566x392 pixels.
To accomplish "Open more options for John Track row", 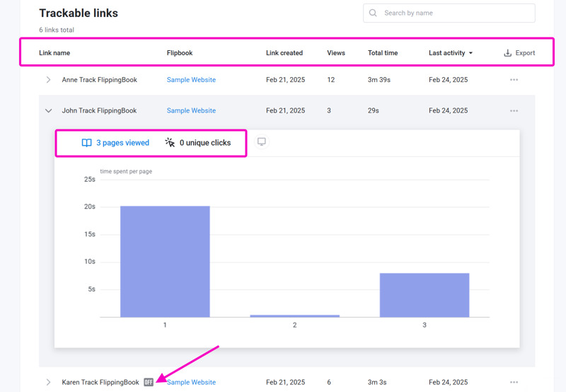I will [x=514, y=111].
